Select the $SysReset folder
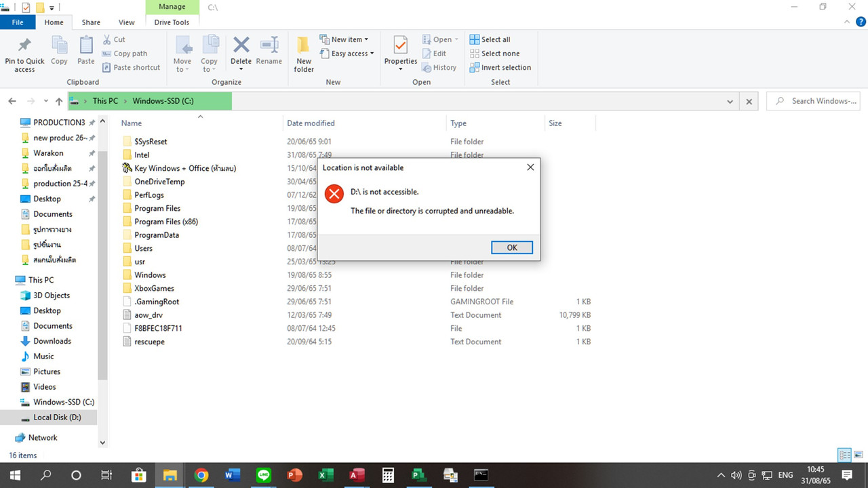 click(151, 142)
